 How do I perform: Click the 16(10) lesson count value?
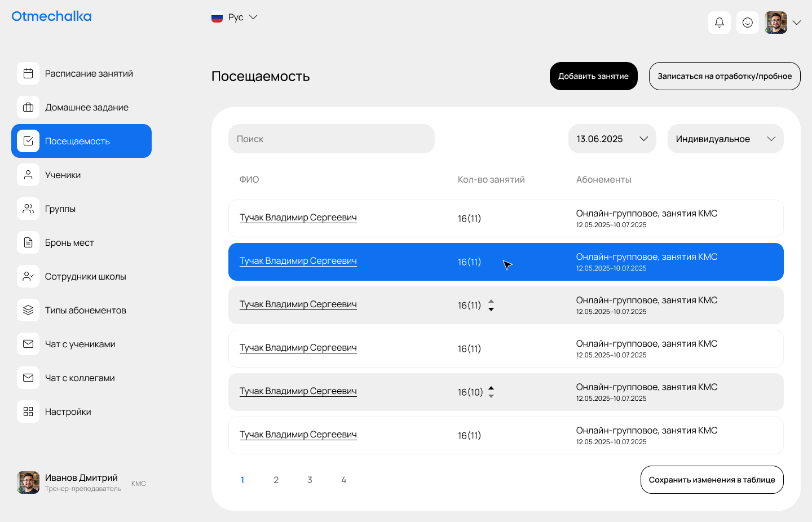(x=470, y=392)
